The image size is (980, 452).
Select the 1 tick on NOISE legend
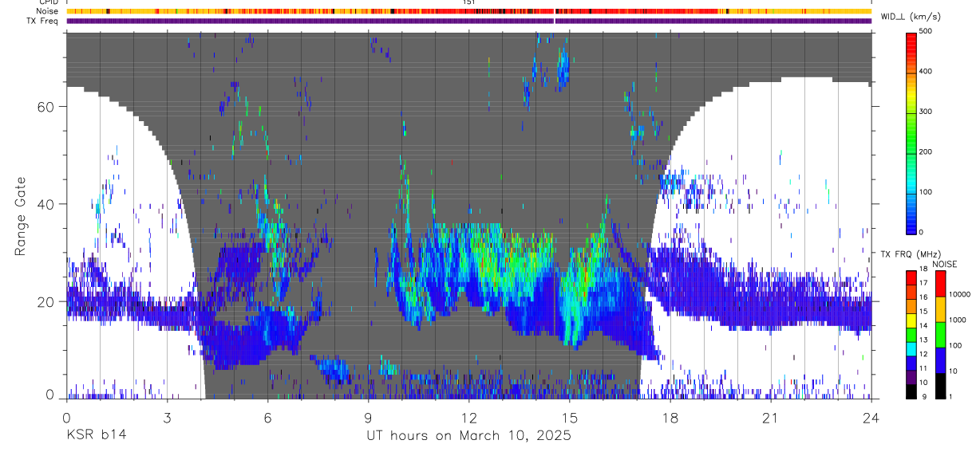pyautogui.click(x=952, y=396)
